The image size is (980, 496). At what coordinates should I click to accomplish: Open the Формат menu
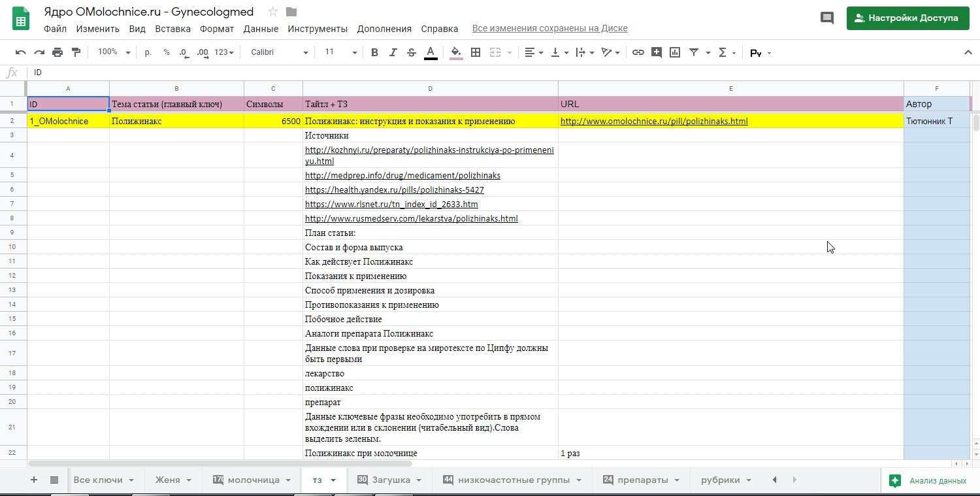217,29
